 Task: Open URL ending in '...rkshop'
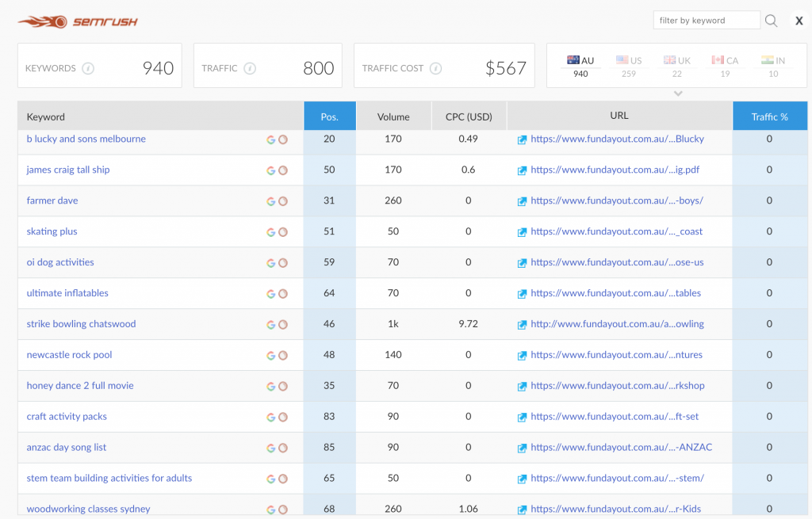(x=618, y=386)
